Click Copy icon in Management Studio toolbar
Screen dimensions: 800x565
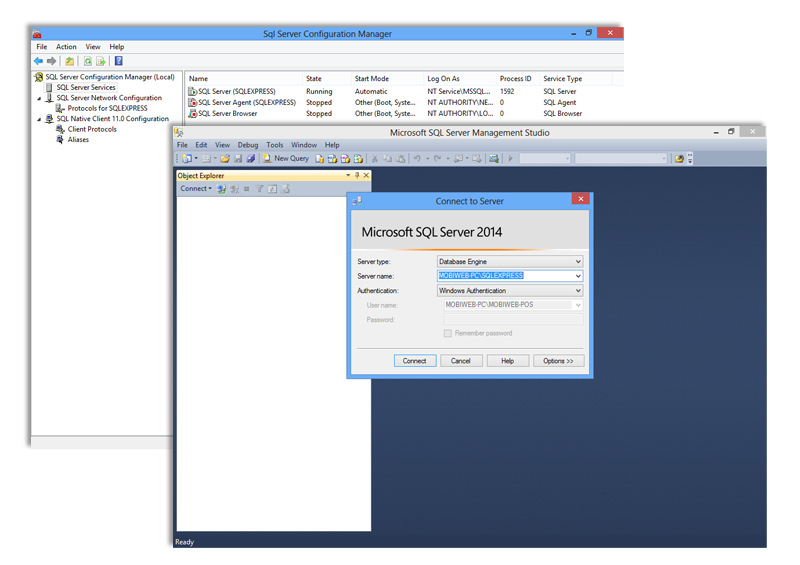tap(388, 159)
